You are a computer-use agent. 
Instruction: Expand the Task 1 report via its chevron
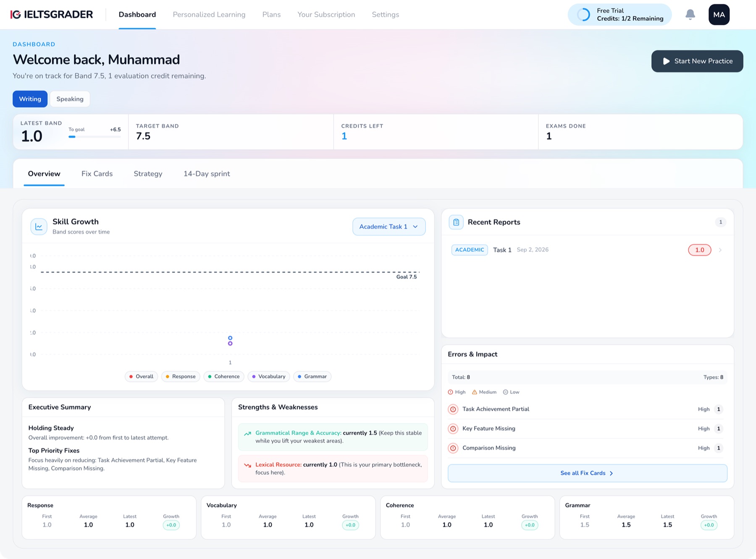pos(720,250)
